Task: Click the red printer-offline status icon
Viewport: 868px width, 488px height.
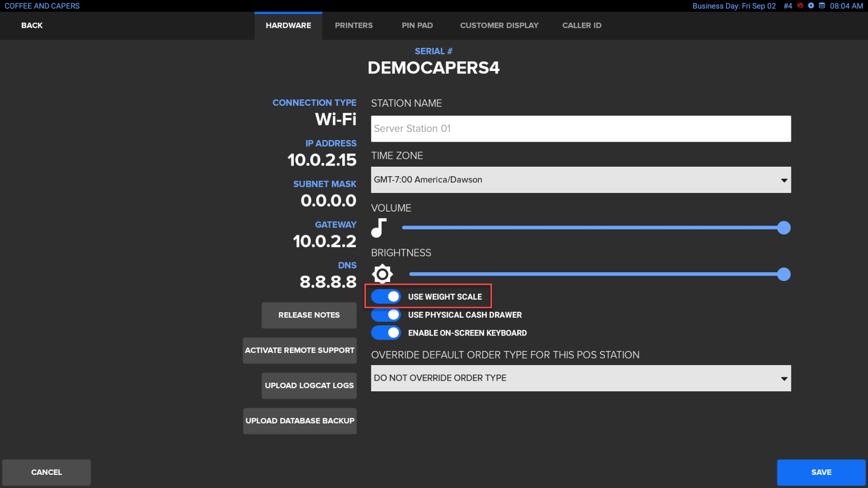Action: pyautogui.click(x=800, y=6)
